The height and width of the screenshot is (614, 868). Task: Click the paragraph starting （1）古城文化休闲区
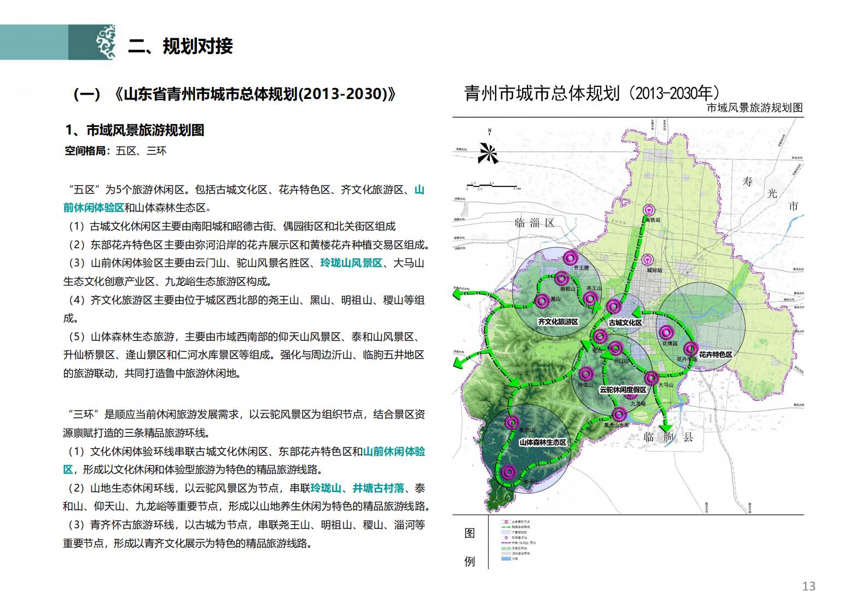click(230, 226)
